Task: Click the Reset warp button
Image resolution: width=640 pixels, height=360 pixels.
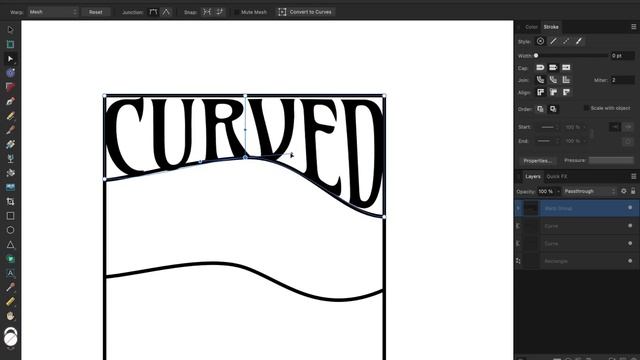Action: click(x=96, y=12)
